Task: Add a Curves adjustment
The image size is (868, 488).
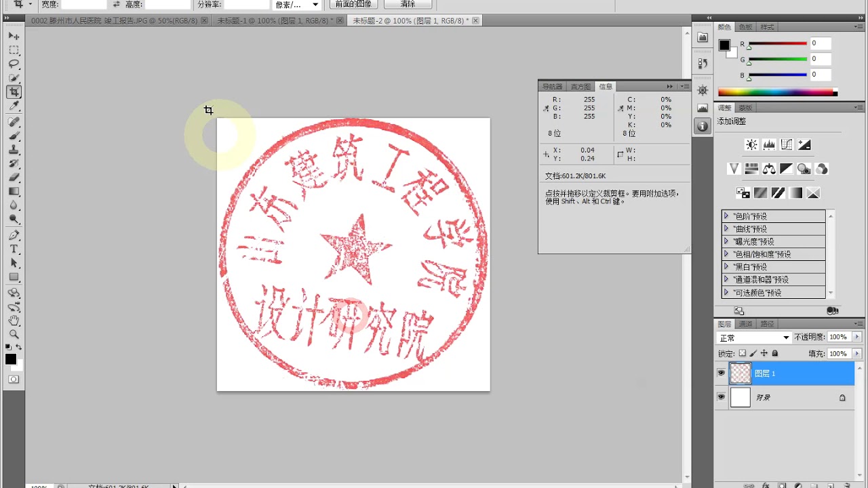Action: (787, 144)
